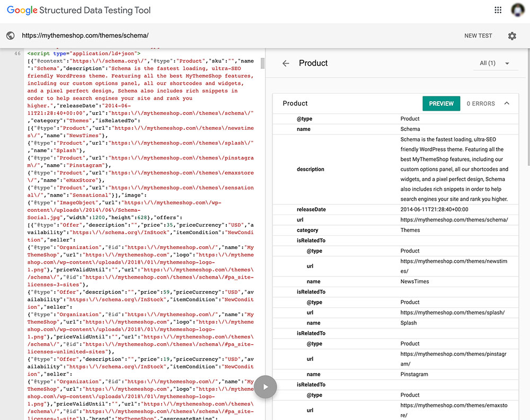The width and height of the screenshot is (530, 420).
Task: Click line number 46 in the code gutter
Action: point(17,53)
